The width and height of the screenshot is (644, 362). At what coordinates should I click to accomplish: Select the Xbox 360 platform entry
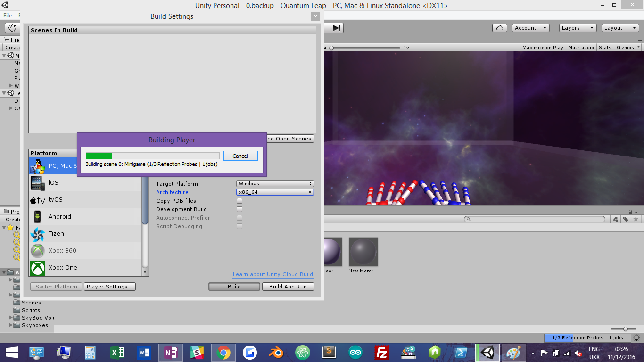click(x=85, y=250)
